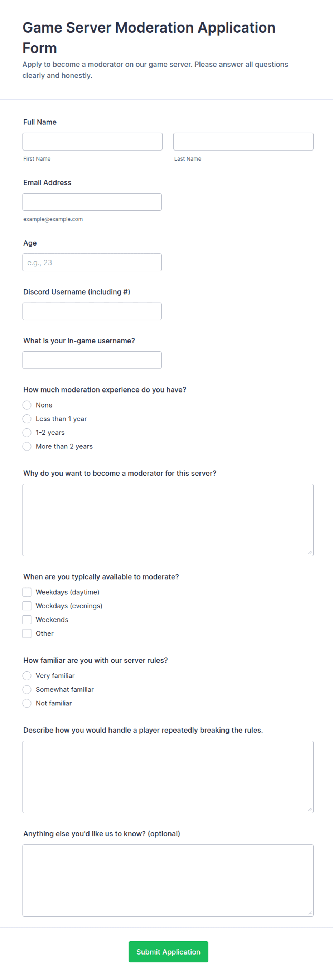Select Very familiar with server rules
This screenshot has width=333, height=980.
[x=26, y=676]
